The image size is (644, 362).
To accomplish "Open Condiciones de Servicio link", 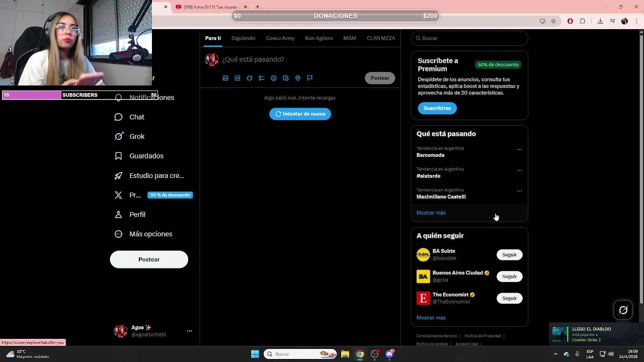I will [437, 336].
